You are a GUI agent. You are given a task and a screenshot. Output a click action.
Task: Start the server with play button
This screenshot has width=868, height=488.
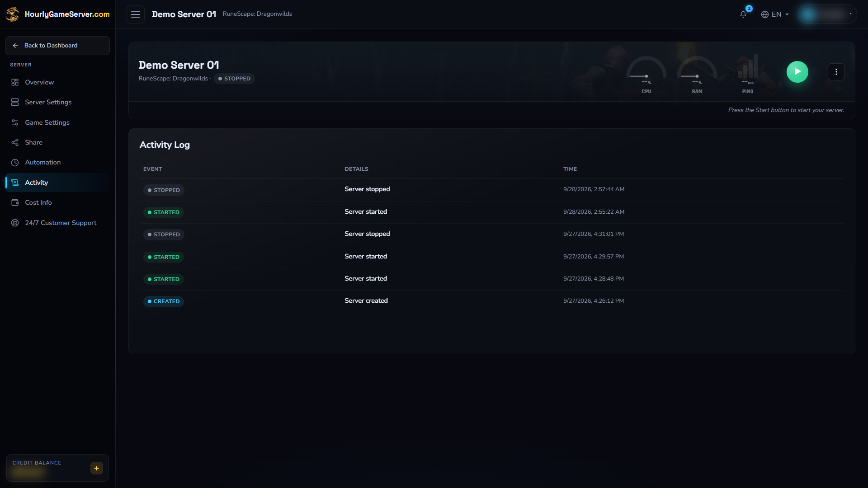[x=797, y=72]
